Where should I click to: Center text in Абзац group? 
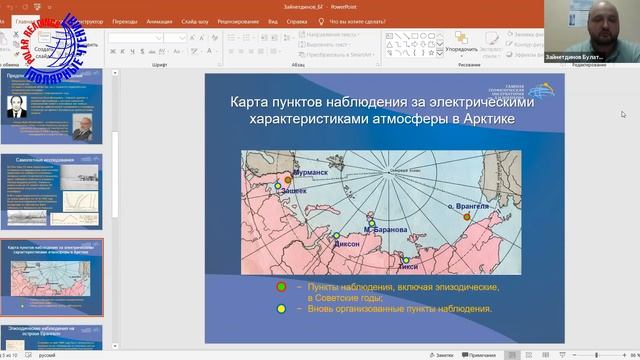point(241,51)
